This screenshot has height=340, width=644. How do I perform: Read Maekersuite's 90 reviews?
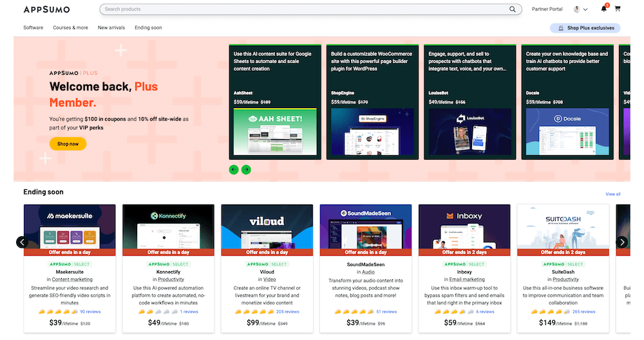tap(90, 312)
